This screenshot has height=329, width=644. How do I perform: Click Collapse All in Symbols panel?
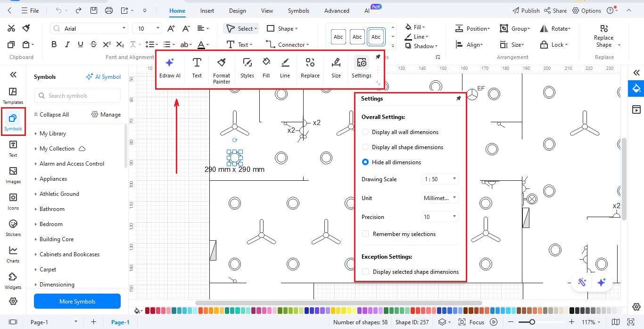tap(51, 114)
